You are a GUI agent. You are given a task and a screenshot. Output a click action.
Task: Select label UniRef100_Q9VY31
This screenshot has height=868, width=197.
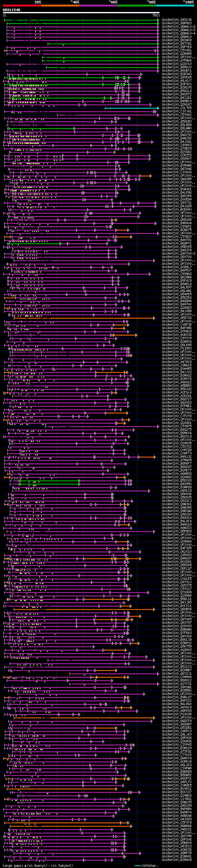176,203
